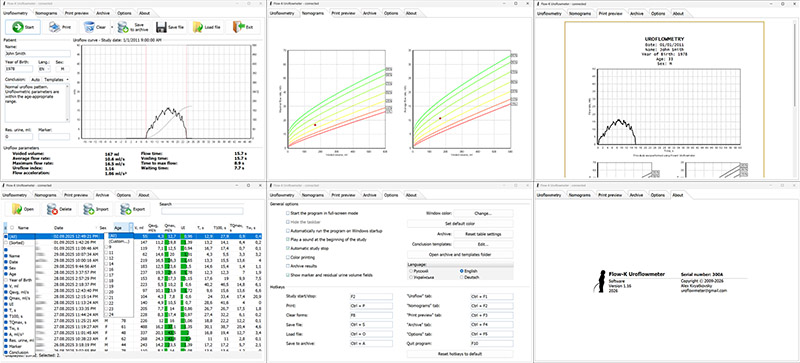Click 'Reset hotkeys to default' button
Viewport: 800px width, 363px height.
[460, 353]
